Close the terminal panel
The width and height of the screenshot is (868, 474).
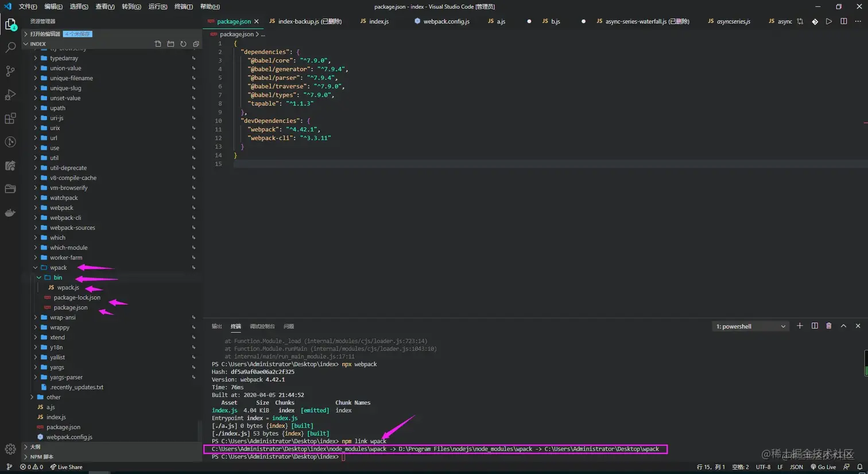pos(858,326)
